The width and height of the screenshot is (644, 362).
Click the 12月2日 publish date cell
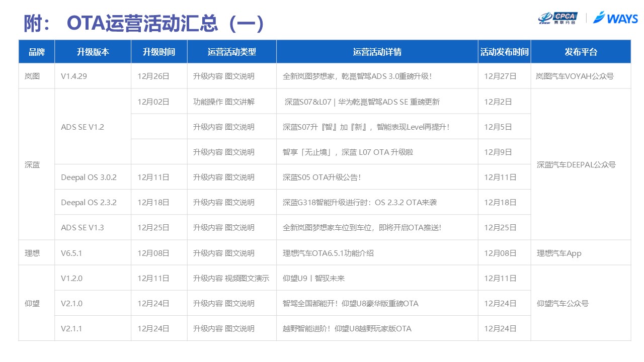[505, 102]
